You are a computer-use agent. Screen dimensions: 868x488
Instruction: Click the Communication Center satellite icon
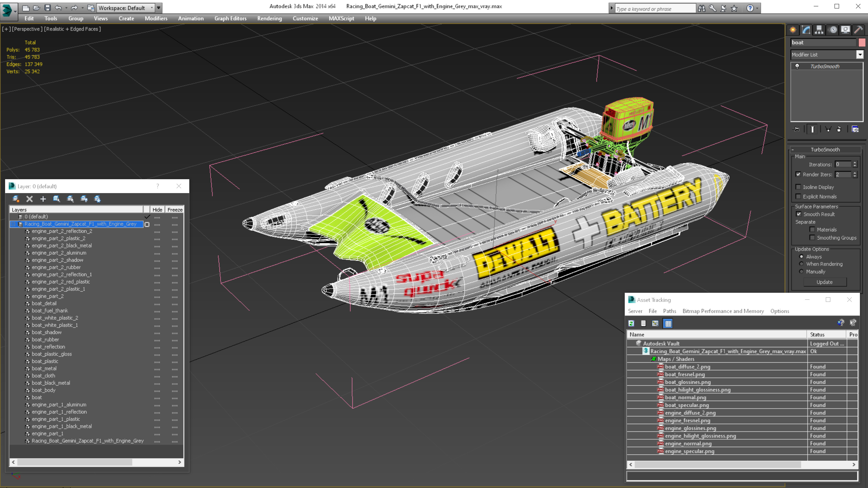pos(723,8)
